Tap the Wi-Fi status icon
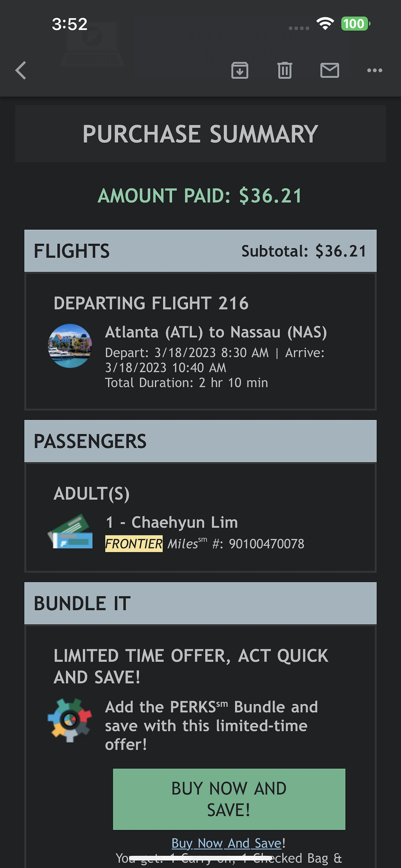 pos(325,24)
